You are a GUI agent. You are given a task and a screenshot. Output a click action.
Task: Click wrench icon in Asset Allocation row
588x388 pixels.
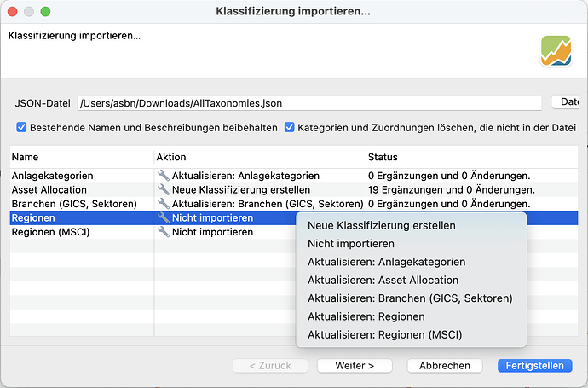click(x=164, y=190)
